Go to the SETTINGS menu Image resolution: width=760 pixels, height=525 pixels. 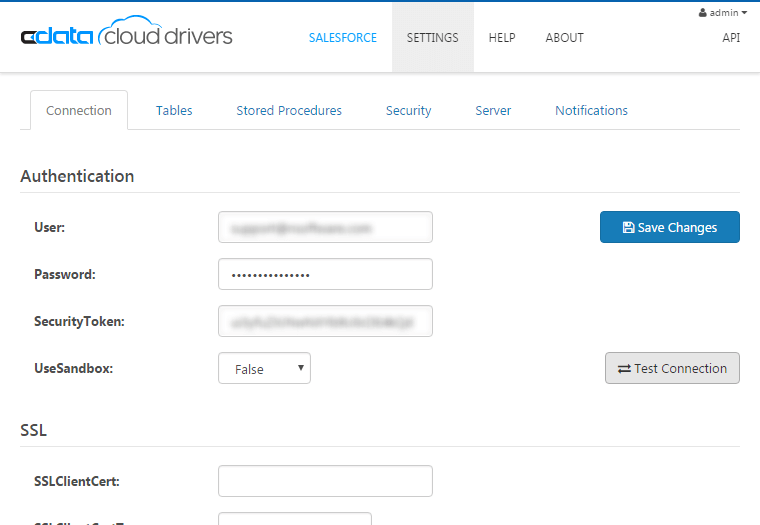pyautogui.click(x=432, y=38)
